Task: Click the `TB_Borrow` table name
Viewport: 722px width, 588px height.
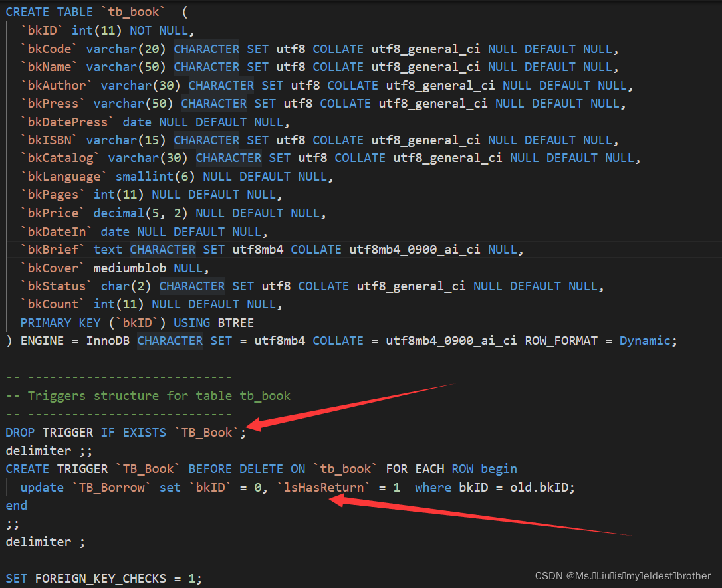Action: pyautogui.click(x=112, y=487)
